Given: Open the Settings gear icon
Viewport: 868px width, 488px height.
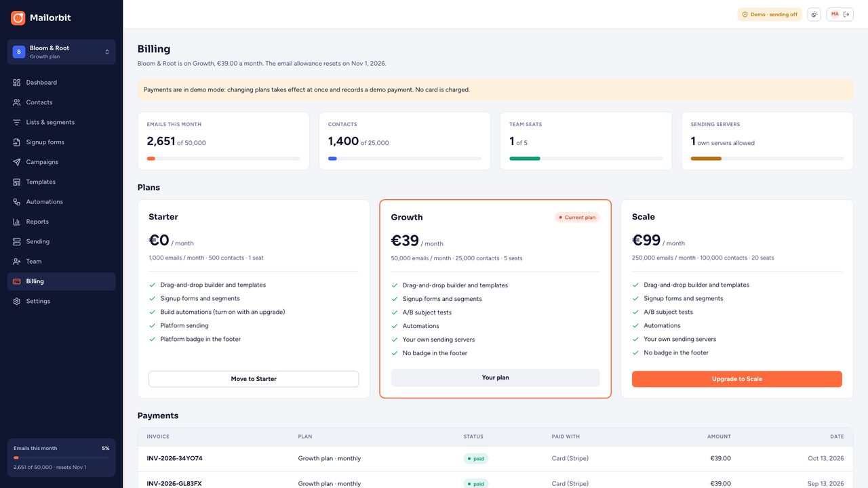Looking at the screenshot, I should 17,301.
